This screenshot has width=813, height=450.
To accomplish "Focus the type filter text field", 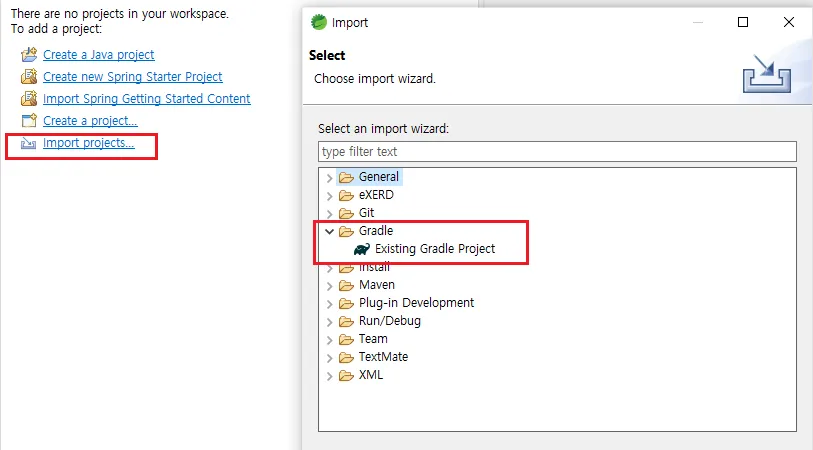I will [x=557, y=151].
